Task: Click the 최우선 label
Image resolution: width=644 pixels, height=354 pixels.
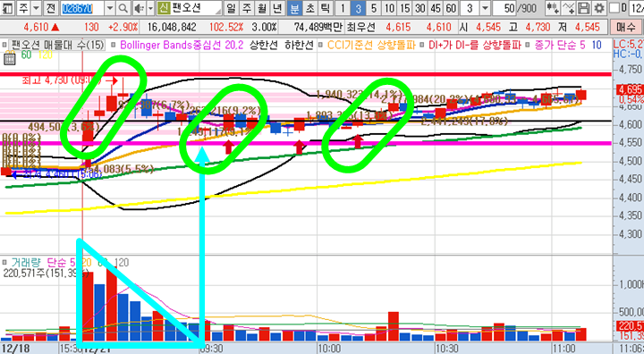Action: tap(361, 28)
